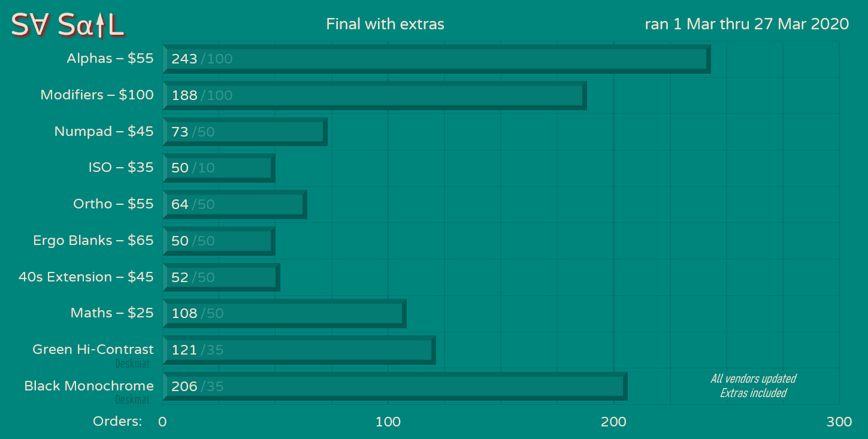This screenshot has height=439, width=868.
Task: Click the campaign date range text
Action: tap(746, 24)
